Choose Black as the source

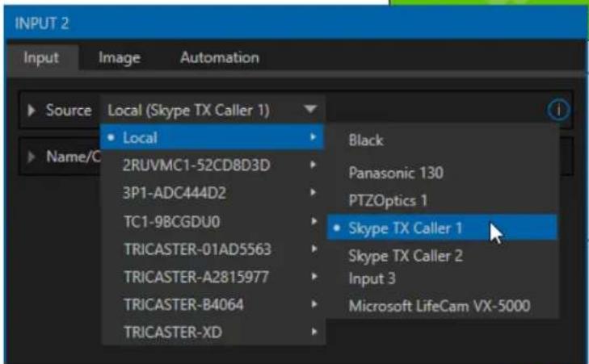[443, 140]
